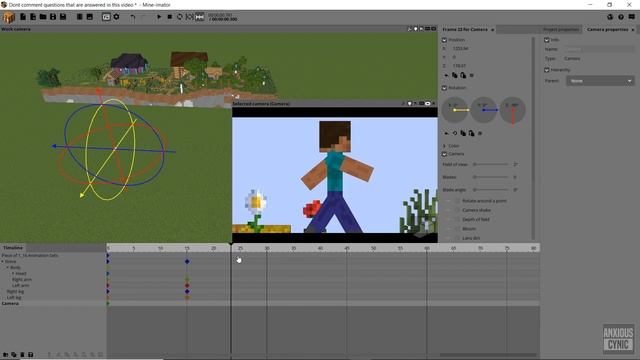640x360 pixels.
Task: Click the Position Z value field
Action: click(x=460, y=66)
